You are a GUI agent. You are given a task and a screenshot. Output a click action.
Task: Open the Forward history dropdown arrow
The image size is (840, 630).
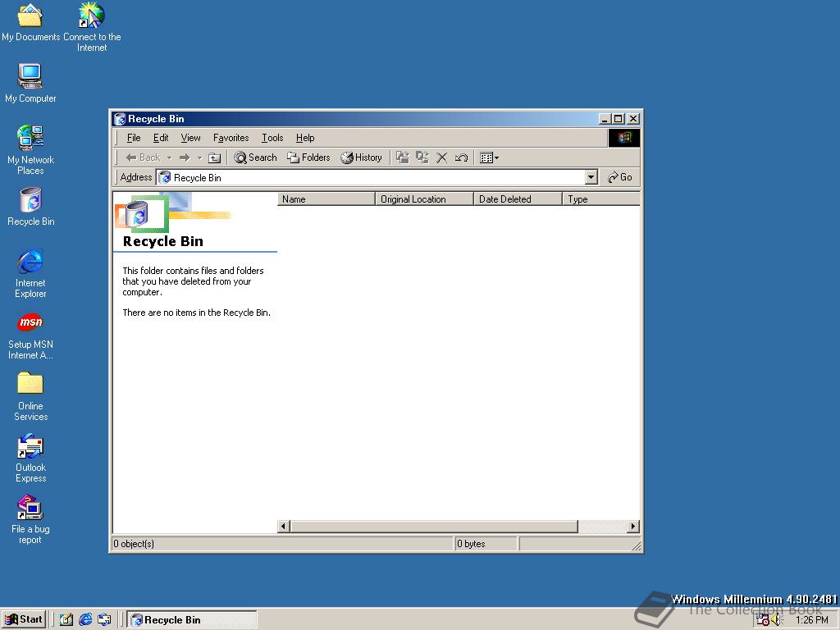coord(199,157)
